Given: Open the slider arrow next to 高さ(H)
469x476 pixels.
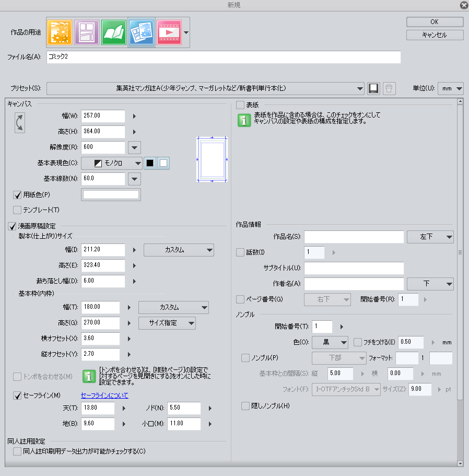Looking at the screenshot, I should click(134, 132).
